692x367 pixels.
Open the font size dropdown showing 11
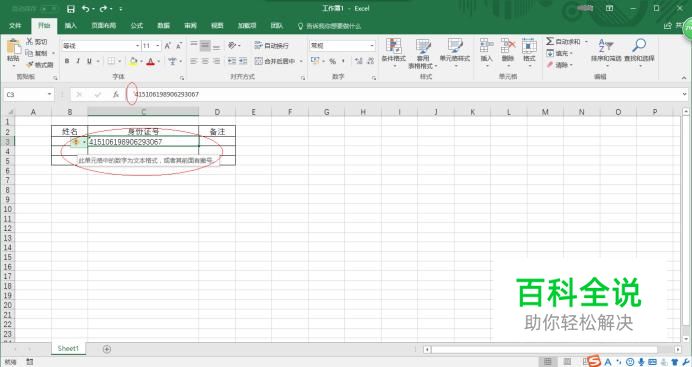click(x=158, y=46)
